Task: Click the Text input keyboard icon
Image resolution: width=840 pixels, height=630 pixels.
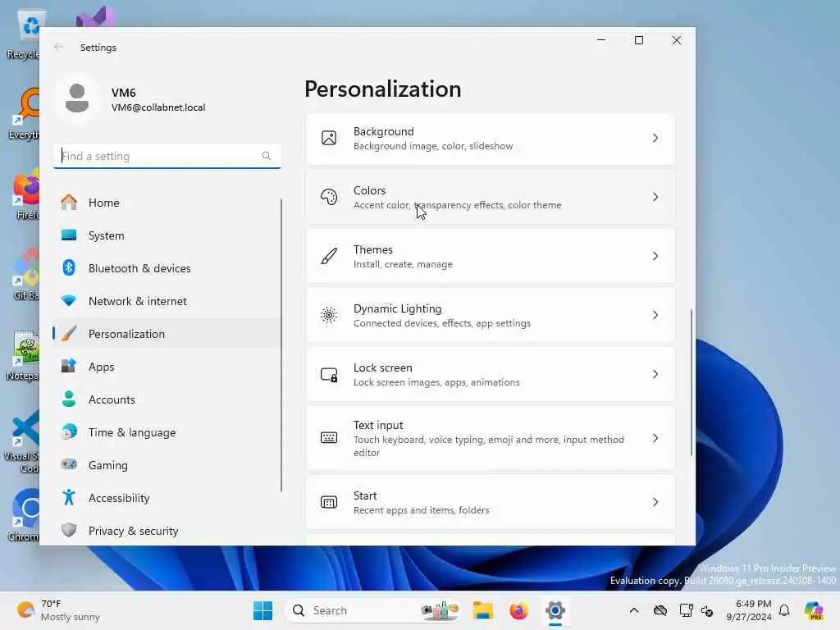Action: [329, 438]
